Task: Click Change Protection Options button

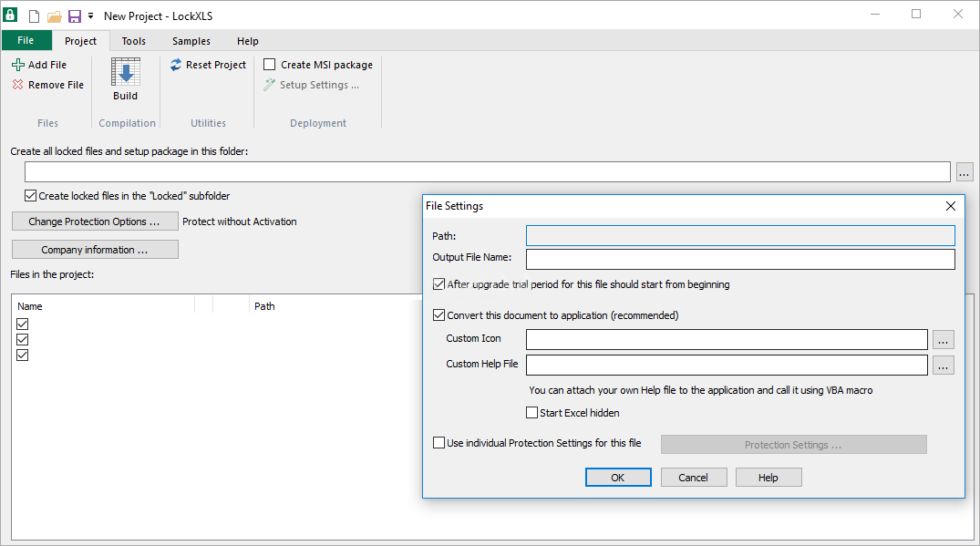Action: (95, 221)
